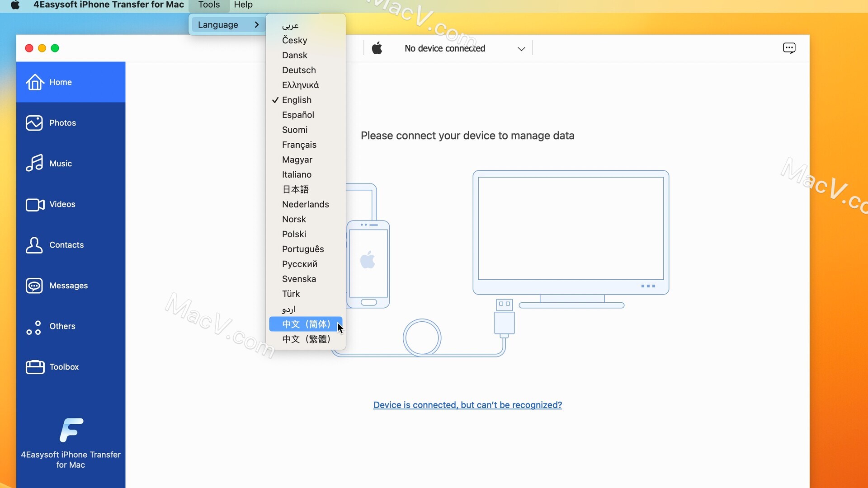Select Norsk language
Screen dimensions: 868x488
click(306, 219)
